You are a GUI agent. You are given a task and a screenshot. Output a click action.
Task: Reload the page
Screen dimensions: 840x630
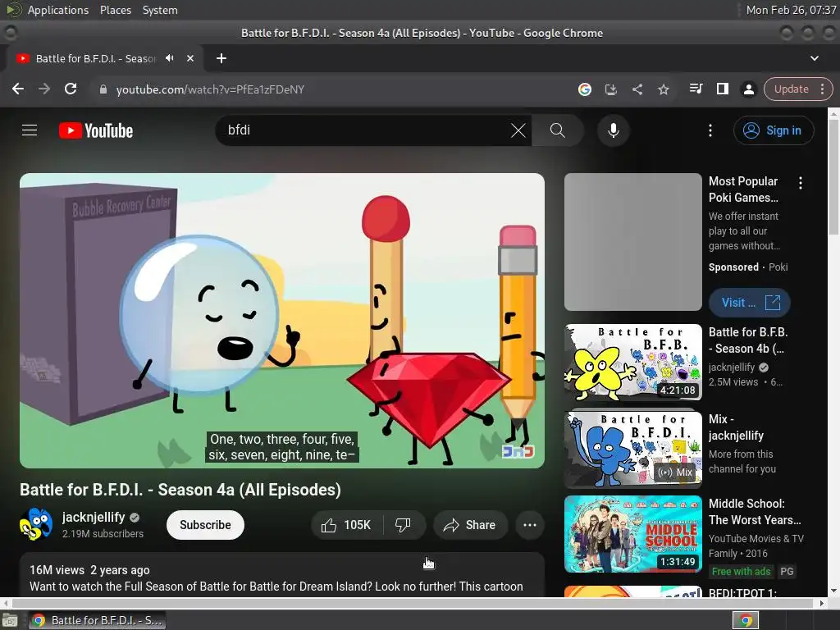[x=71, y=89]
